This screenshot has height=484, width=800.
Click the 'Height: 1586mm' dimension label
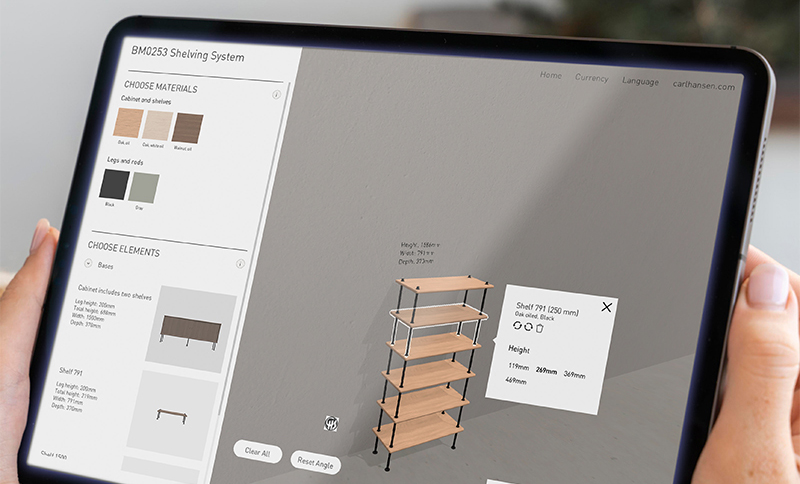pyautogui.click(x=420, y=245)
